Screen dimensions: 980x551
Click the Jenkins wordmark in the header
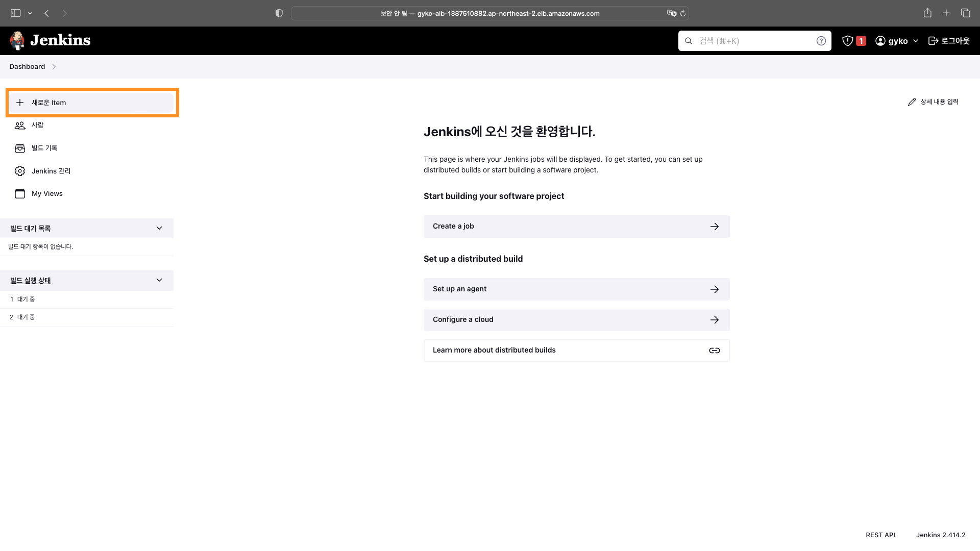[x=60, y=40]
